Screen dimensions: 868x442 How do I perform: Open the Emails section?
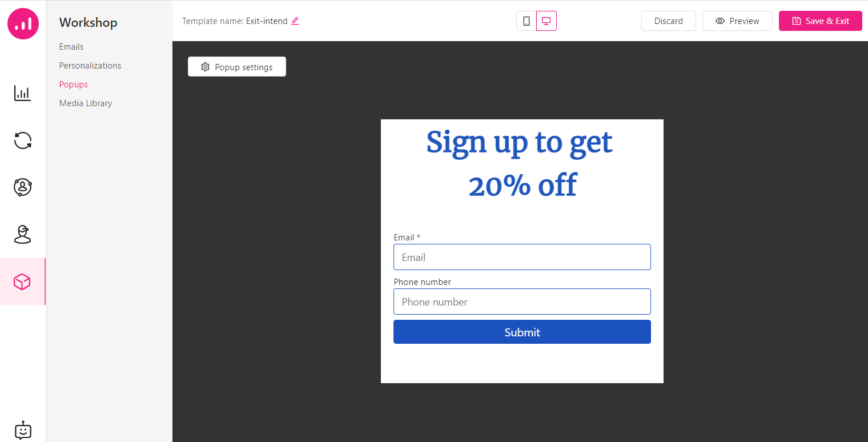click(x=71, y=47)
